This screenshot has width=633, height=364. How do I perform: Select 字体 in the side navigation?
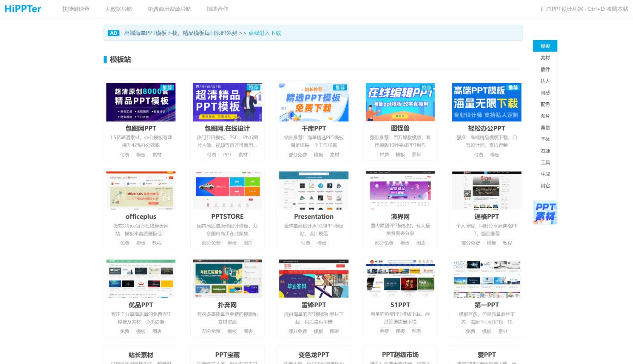point(545,139)
